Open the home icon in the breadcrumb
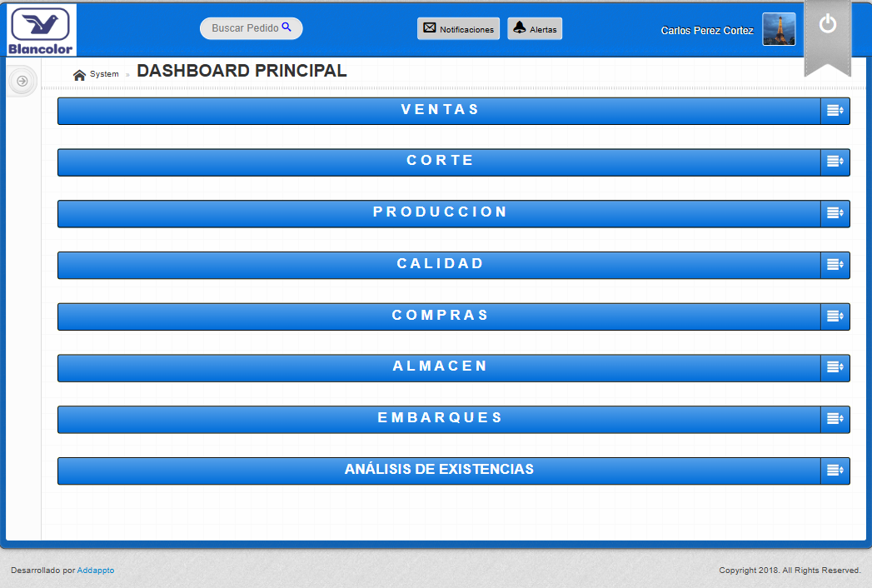This screenshot has height=588, width=872. click(77, 73)
